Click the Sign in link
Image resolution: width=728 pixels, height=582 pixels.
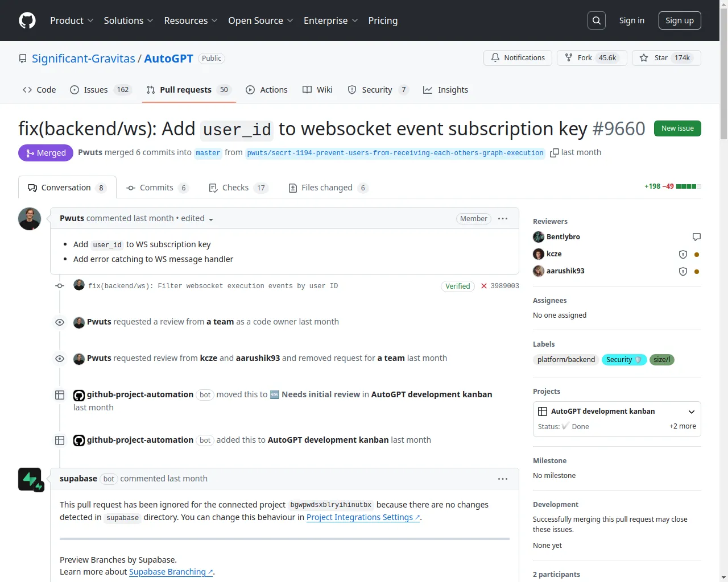632,20
